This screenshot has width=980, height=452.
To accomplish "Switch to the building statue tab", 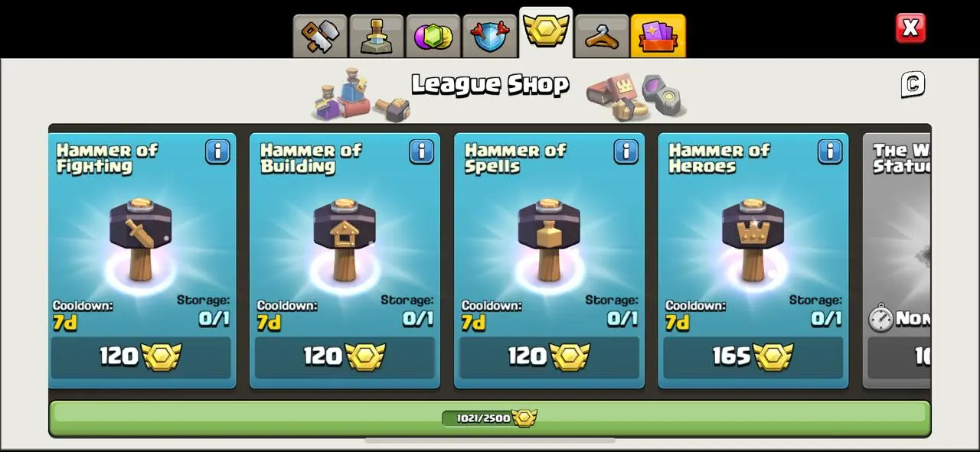I will tap(377, 36).
